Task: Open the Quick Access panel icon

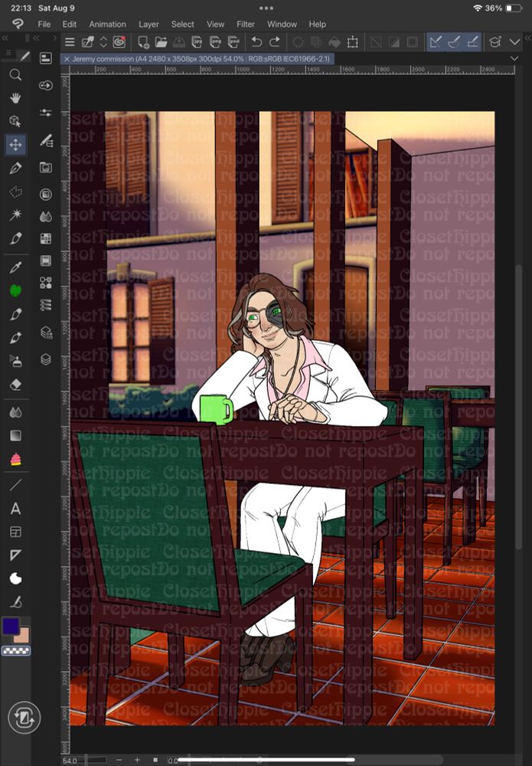Action: click(46, 59)
